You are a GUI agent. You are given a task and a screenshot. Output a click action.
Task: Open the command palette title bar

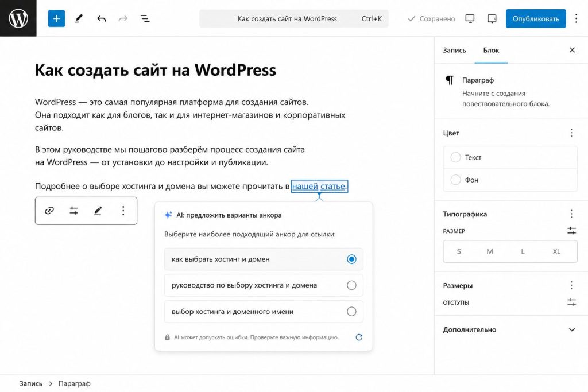293,18
